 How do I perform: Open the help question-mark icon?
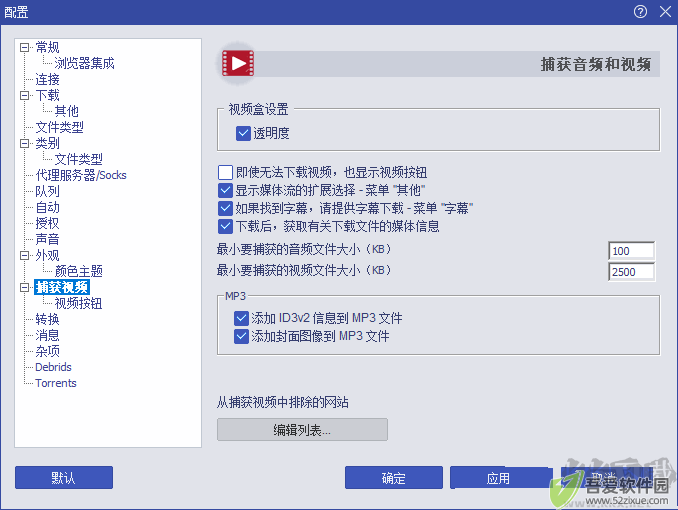pyautogui.click(x=640, y=12)
